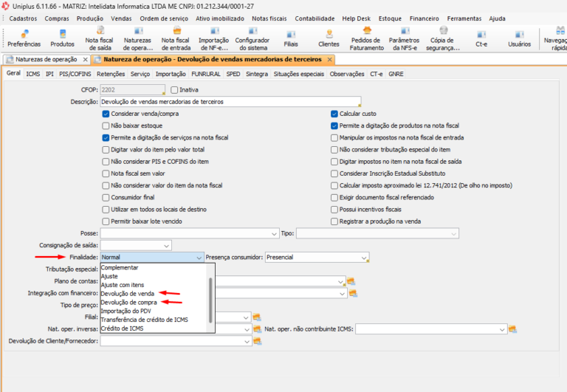Choose Transferência de crédito de ICMS

point(144,320)
